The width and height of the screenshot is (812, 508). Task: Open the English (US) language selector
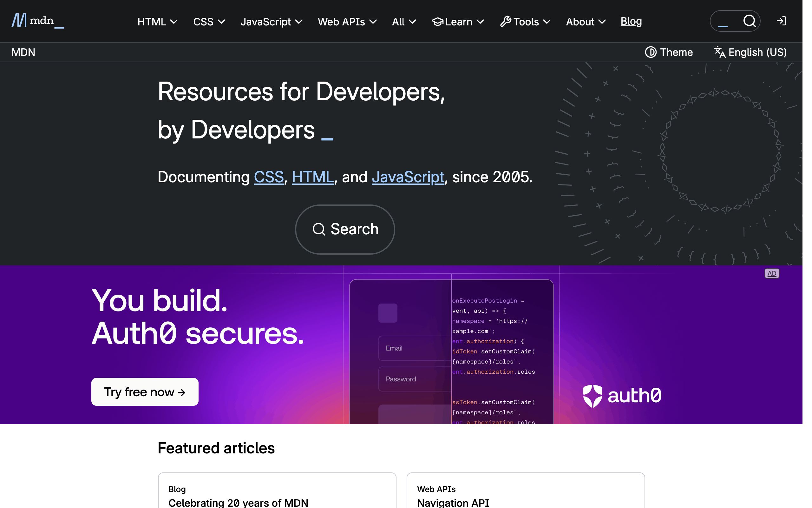point(750,52)
